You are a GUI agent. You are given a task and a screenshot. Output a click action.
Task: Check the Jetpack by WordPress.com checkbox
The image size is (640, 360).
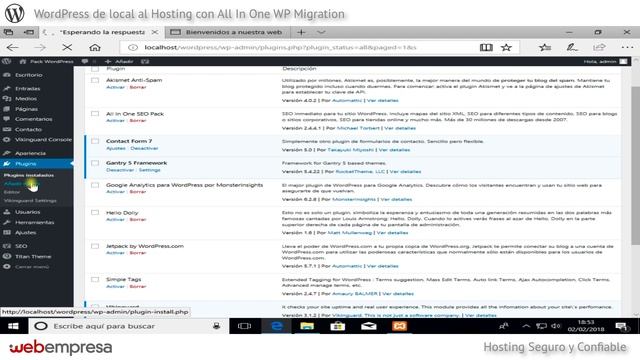[95, 247]
